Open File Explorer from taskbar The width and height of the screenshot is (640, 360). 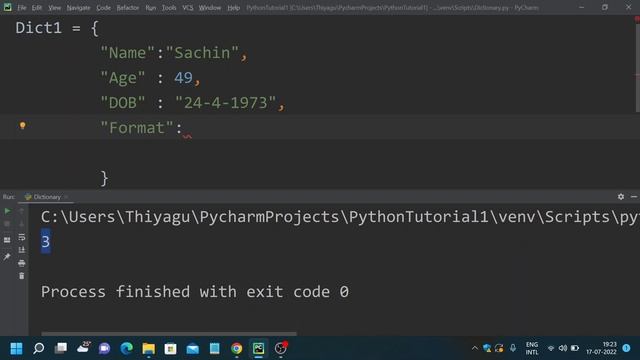(149, 348)
